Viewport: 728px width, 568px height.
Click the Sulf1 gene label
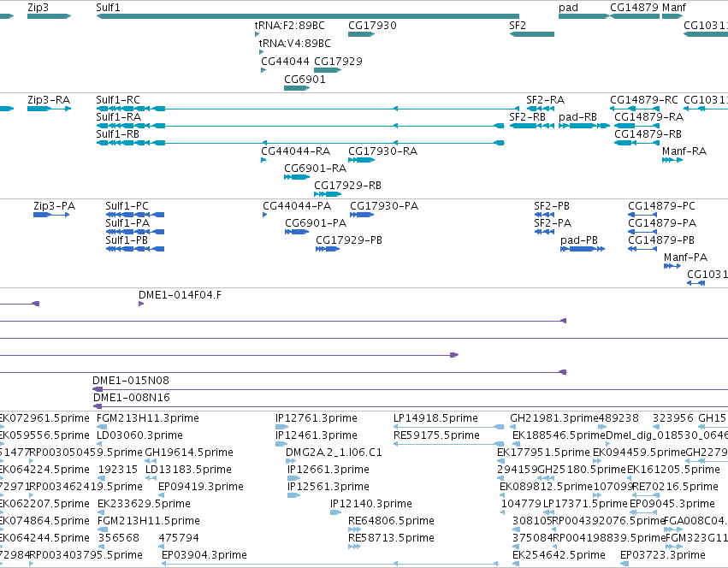[108, 8]
